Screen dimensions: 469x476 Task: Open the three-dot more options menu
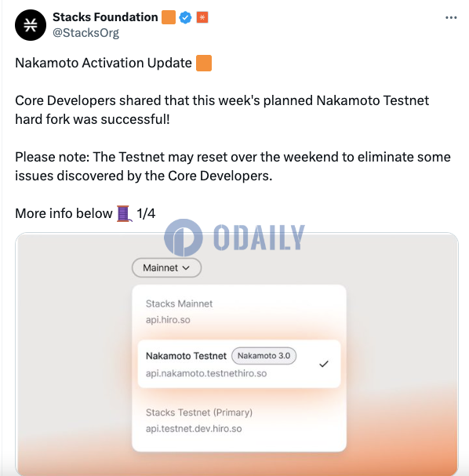coord(451,17)
